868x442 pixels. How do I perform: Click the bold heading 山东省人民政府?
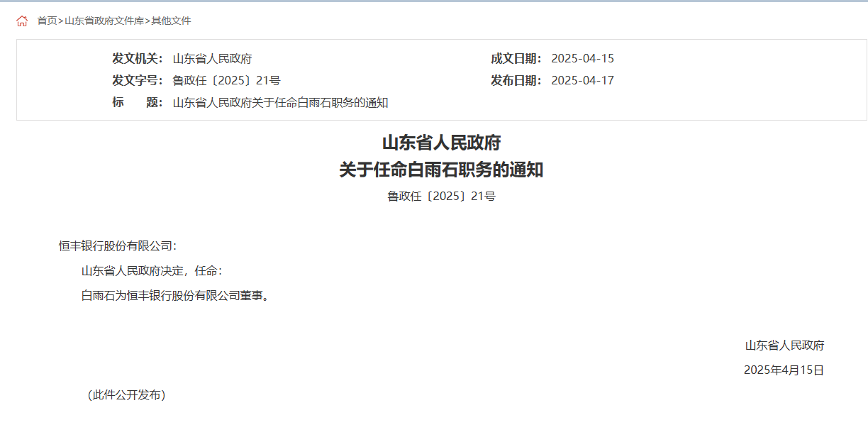click(x=441, y=143)
